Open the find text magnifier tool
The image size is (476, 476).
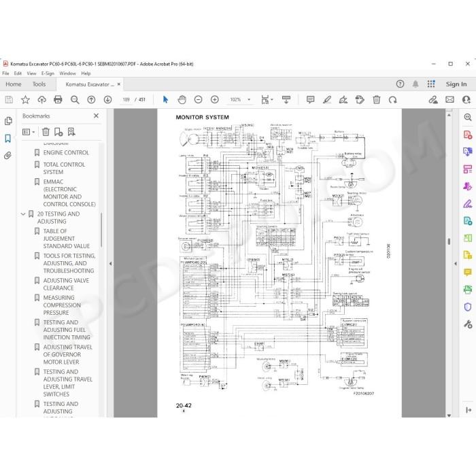[x=75, y=99]
